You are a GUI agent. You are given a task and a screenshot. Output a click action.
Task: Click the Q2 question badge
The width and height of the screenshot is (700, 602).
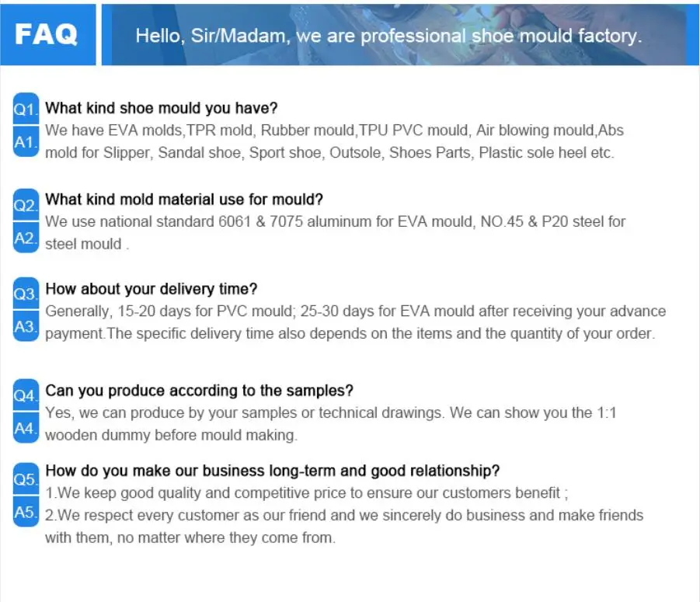click(26, 205)
